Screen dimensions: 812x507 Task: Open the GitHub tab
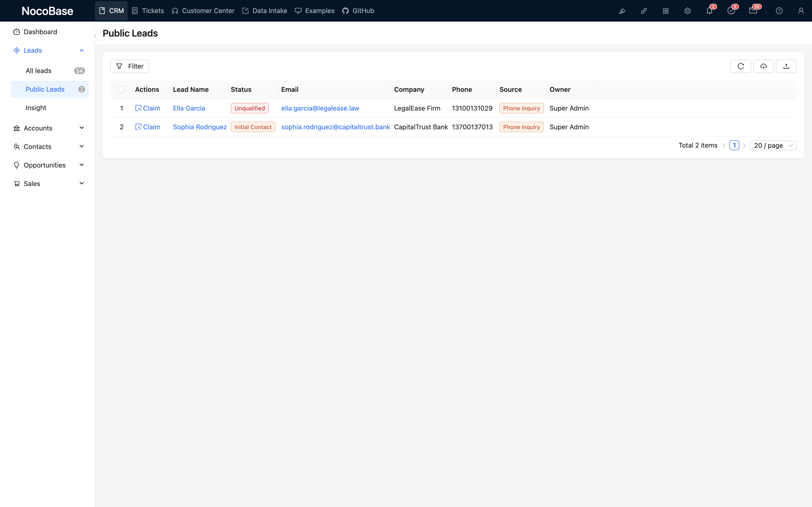pos(358,11)
